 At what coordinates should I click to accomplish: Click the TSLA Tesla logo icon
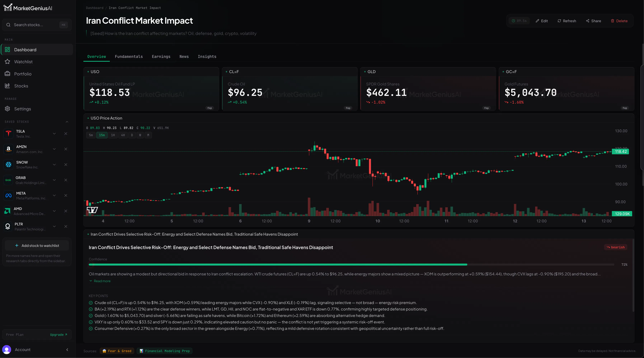click(x=8, y=133)
